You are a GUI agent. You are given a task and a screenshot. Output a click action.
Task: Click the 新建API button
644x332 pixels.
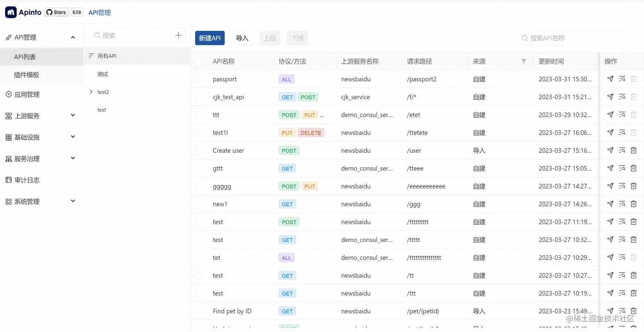click(210, 38)
